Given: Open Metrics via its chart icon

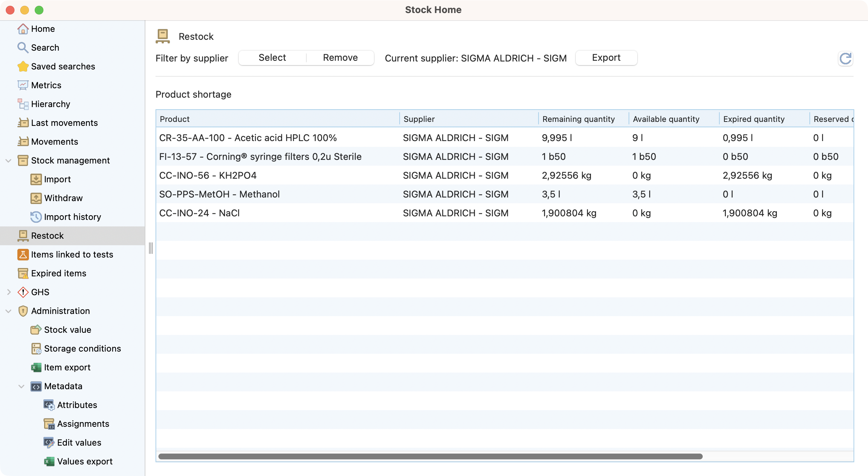Looking at the screenshot, I should (x=23, y=85).
